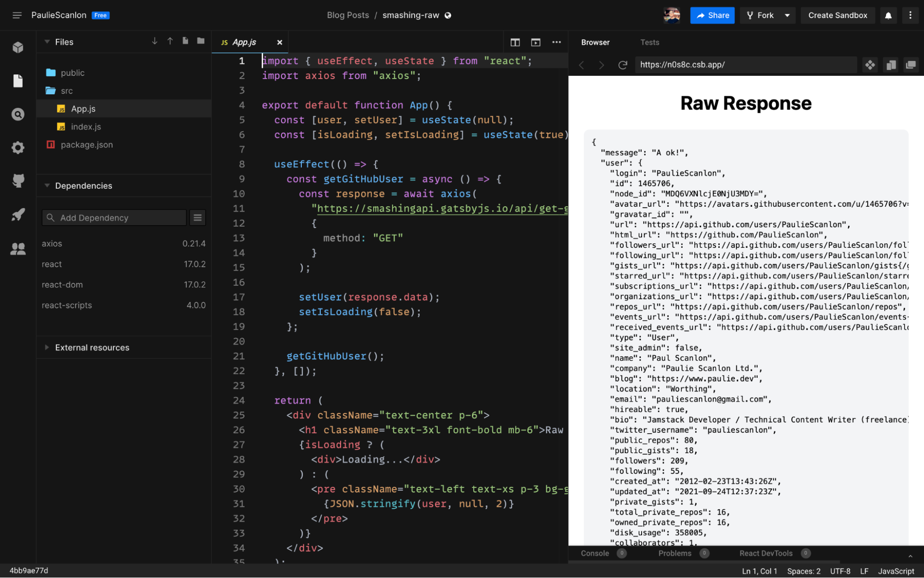The height and width of the screenshot is (578, 924).
Task: Click the Create Sandbox button
Action: coord(838,15)
